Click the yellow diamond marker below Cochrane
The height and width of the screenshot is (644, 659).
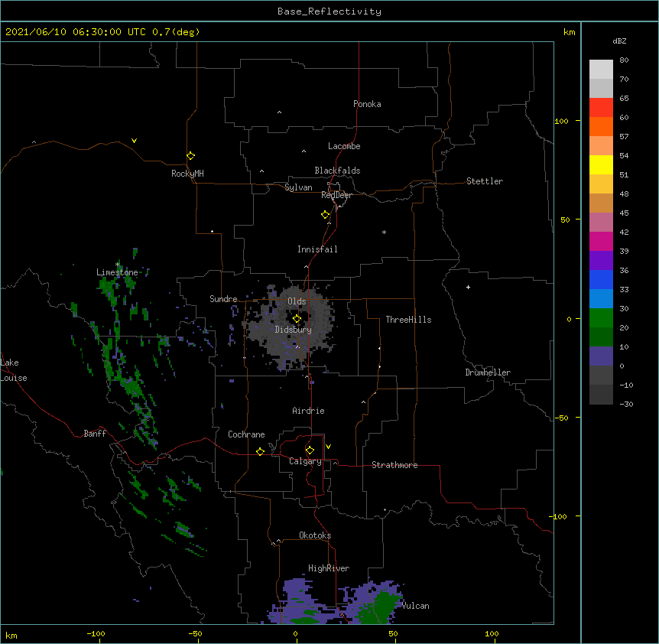click(x=260, y=451)
